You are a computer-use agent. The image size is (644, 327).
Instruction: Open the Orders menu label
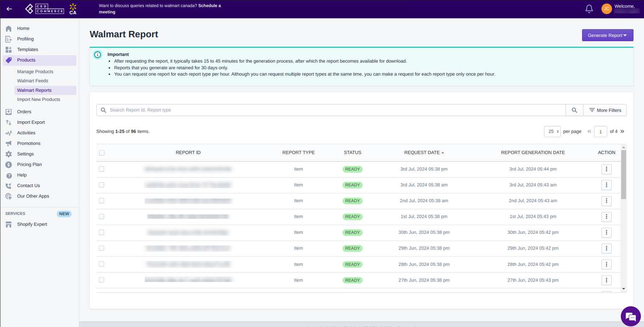click(x=24, y=112)
